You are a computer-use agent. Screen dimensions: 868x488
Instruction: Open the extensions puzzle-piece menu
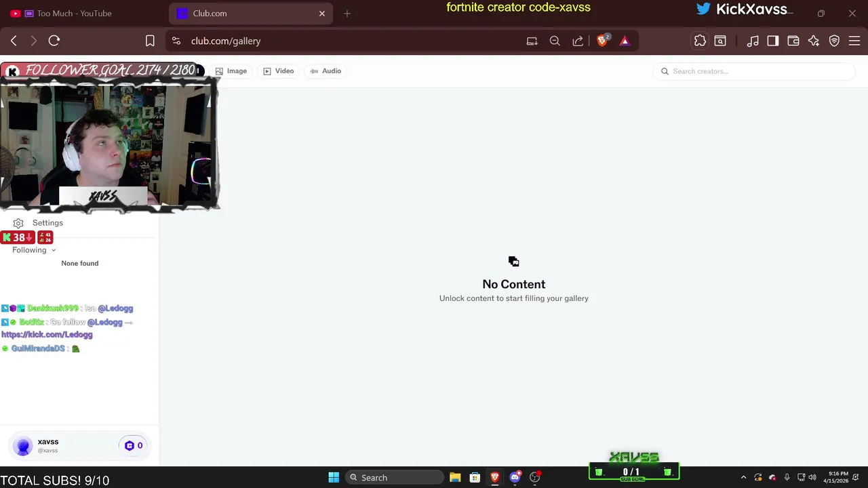click(x=700, y=41)
